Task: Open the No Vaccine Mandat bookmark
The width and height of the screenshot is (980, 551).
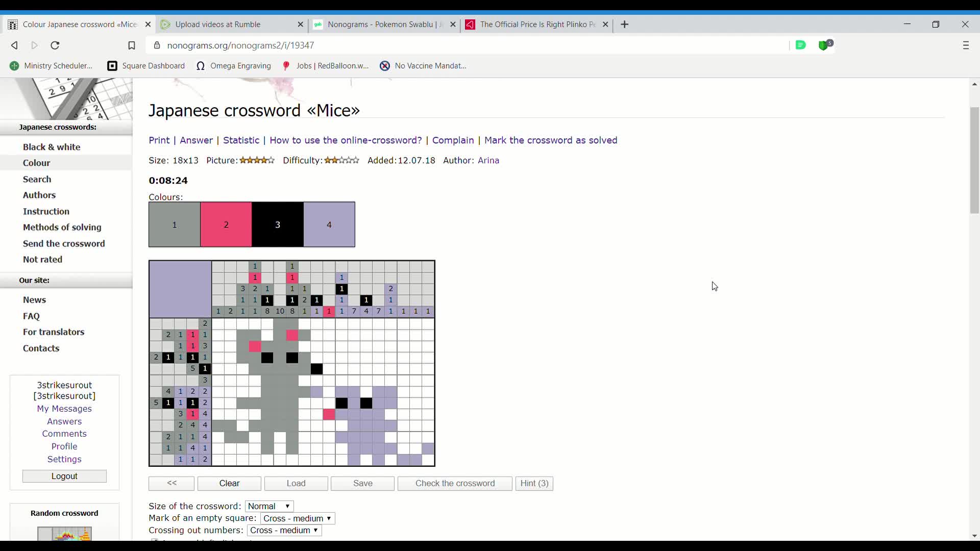Action: coord(424,65)
